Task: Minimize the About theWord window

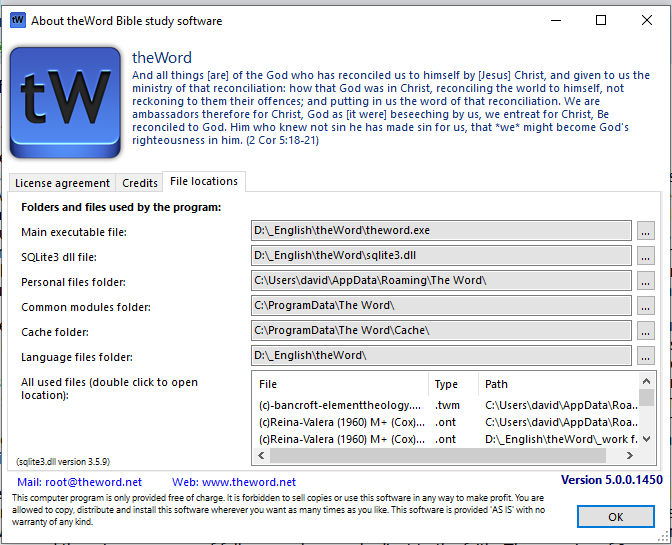Action: click(x=556, y=20)
